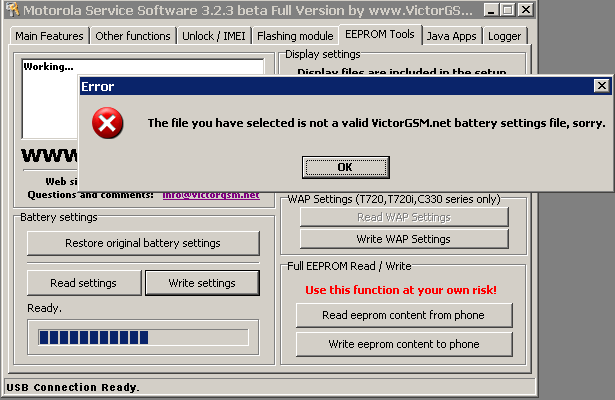
Task: Switch to Flashing module tab
Action: pos(295,36)
